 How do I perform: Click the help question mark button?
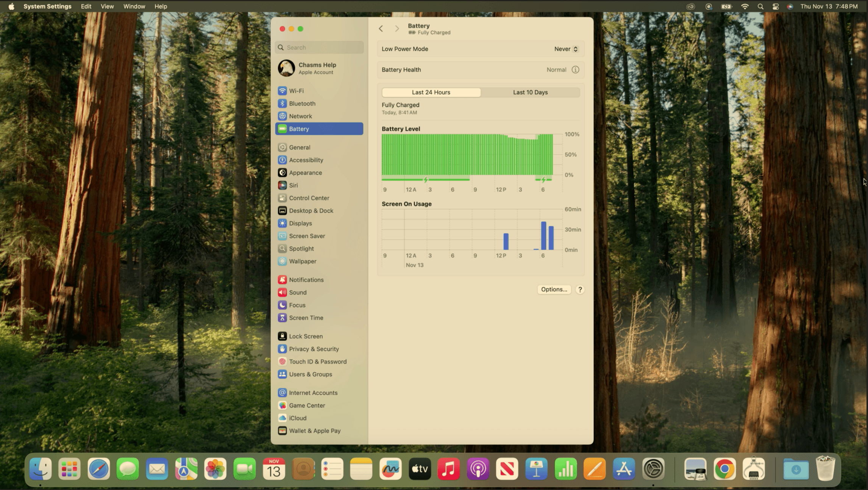click(x=580, y=290)
